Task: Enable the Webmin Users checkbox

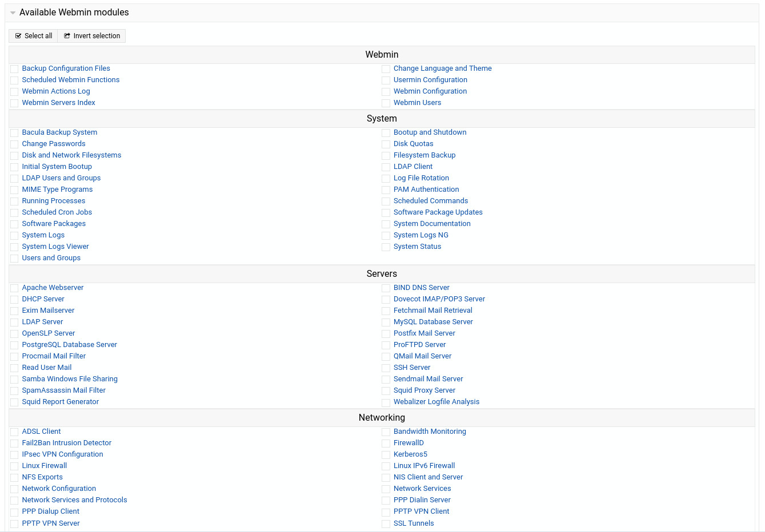Action: (386, 103)
